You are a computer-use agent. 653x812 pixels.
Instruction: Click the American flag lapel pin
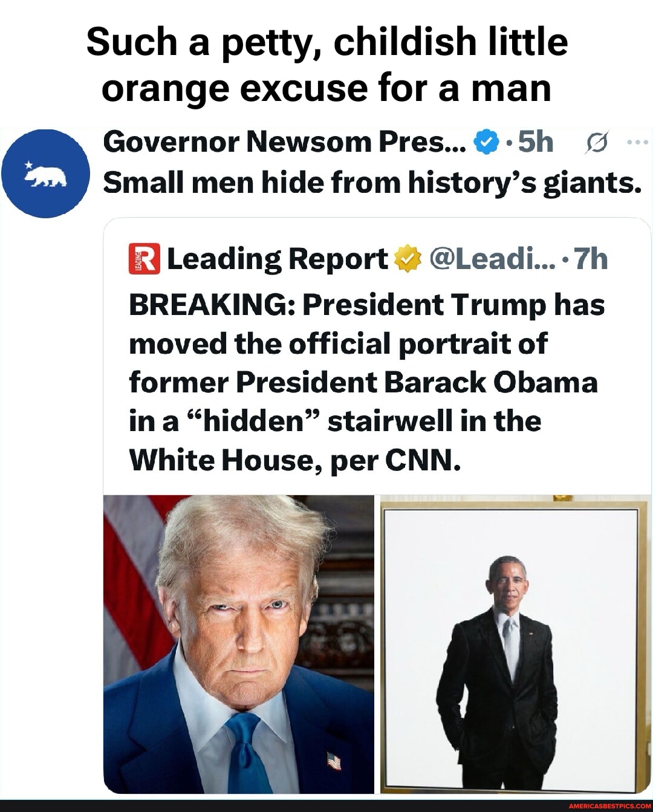(333, 761)
